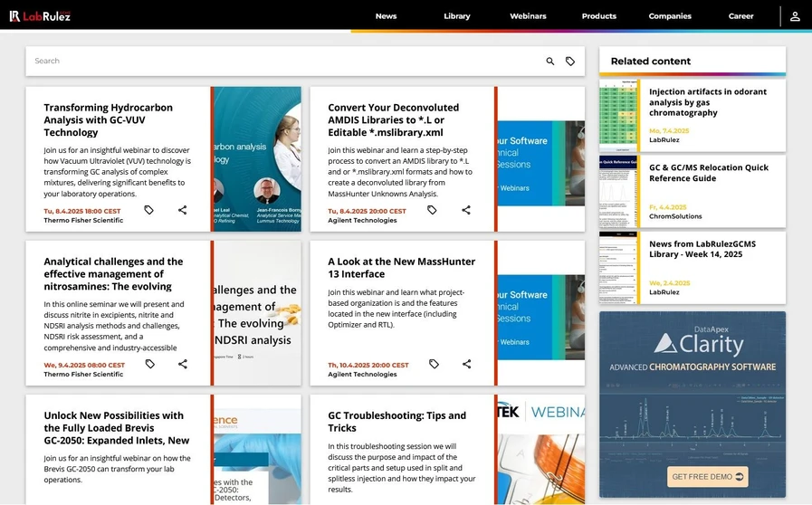Open 'GC & GC/MS Relocation Quick Reference Guide'

click(x=709, y=173)
